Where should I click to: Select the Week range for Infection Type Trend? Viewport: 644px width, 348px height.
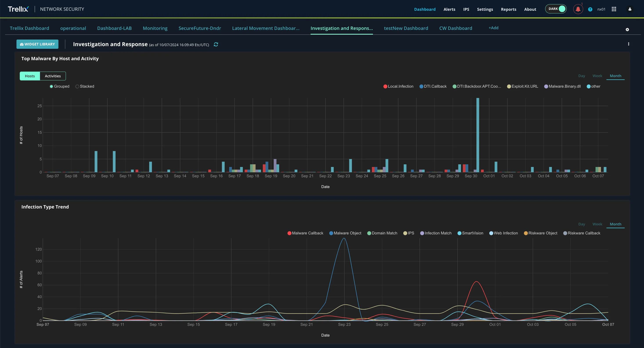pos(597,224)
